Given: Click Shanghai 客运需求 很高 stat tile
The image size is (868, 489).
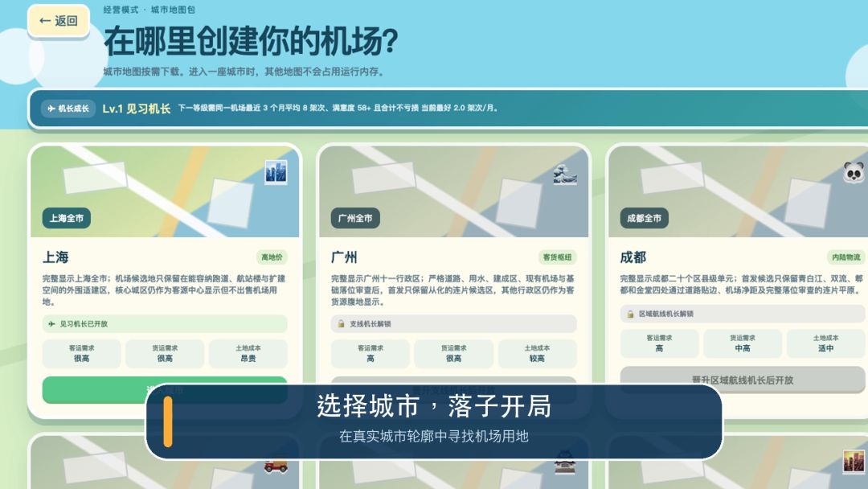Looking at the screenshot, I should tap(81, 353).
